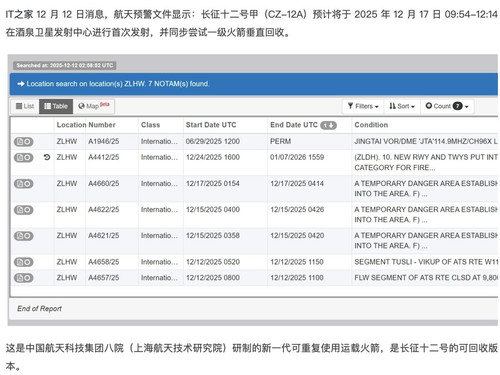The image size is (500, 375).
Task: Click SEGMENT TUSLI - VIKUP condition text
Action: (x=426, y=262)
